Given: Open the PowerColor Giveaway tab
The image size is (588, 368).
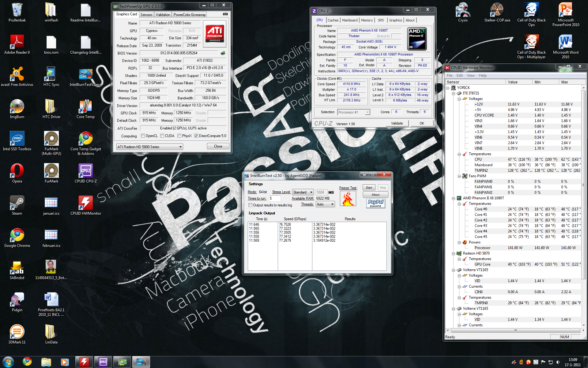Looking at the screenshot, I should [x=190, y=15].
